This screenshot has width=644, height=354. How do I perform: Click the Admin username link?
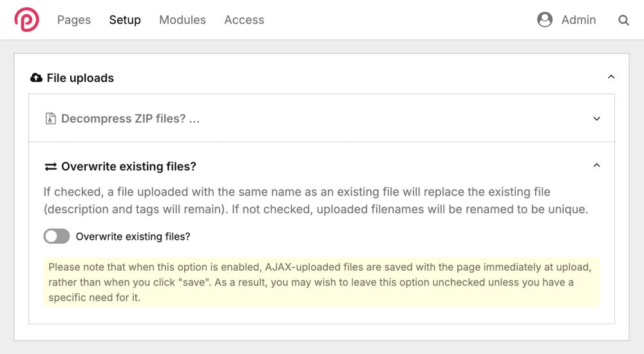[578, 20]
